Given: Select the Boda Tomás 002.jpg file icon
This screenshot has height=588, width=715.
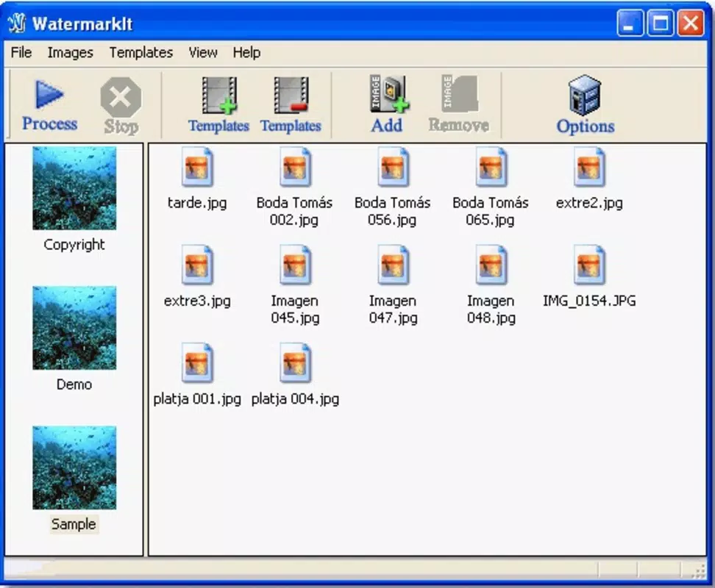Looking at the screenshot, I should [x=295, y=167].
